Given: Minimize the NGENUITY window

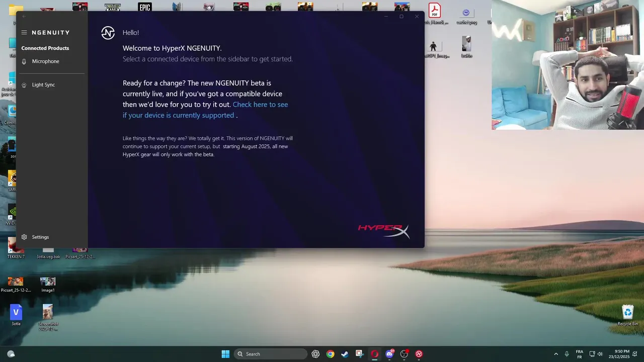Looking at the screenshot, I should 386,17.
